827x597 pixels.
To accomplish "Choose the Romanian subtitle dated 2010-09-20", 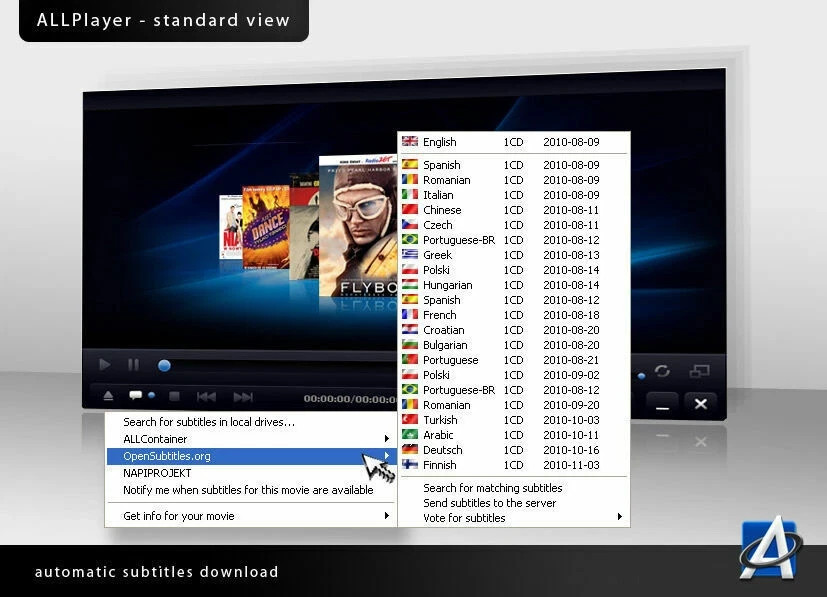I will [514, 405].
